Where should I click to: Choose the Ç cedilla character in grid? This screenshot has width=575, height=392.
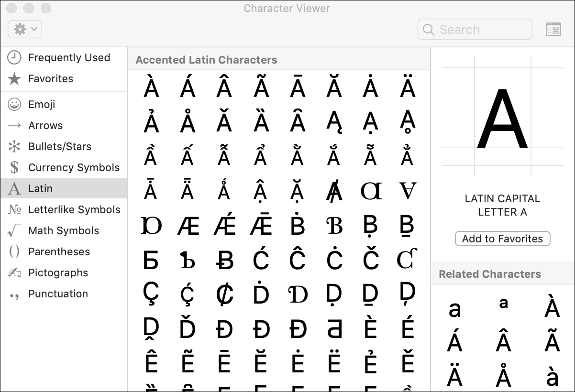point(151,294)
